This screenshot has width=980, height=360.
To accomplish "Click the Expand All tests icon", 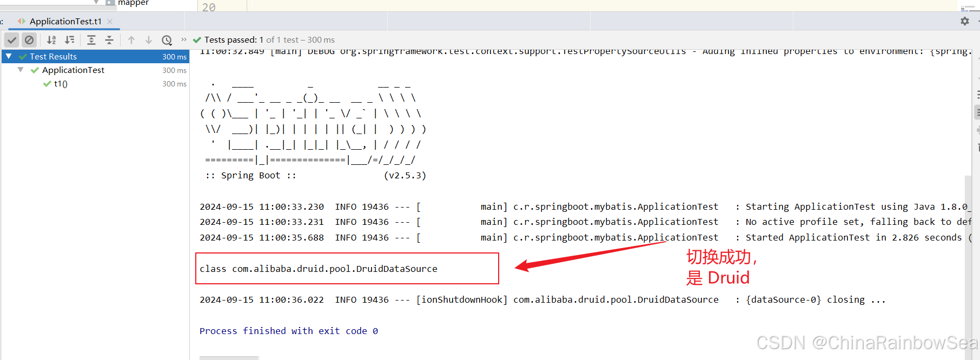I will click(x=91, y=40).
